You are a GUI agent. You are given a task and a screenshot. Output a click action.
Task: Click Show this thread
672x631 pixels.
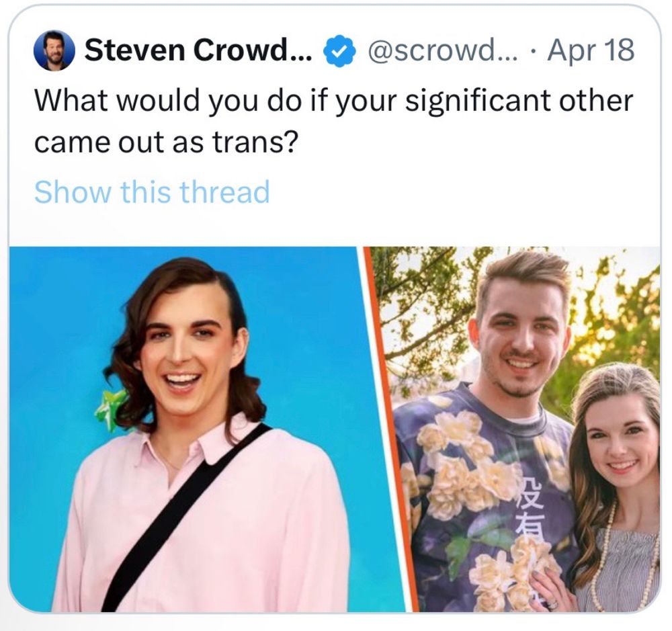[152, 192]
